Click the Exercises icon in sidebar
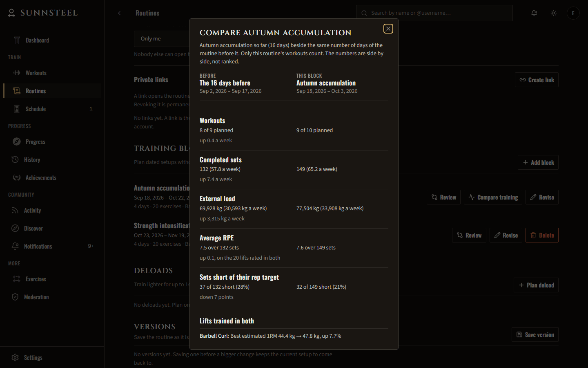Screen dimensions: 588x368 pyautogui.click(x=17, y=279)
